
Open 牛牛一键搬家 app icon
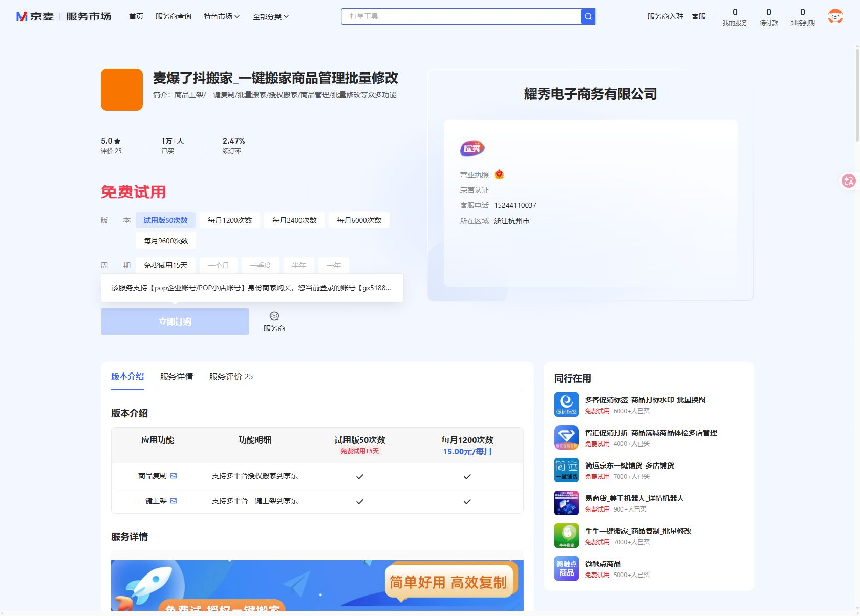pos(566,536)
